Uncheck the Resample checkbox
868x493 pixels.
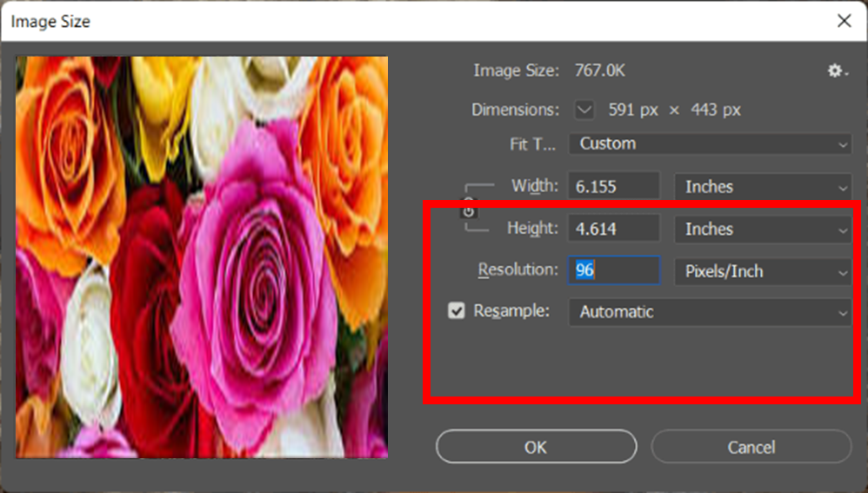(x=456, y=311)
